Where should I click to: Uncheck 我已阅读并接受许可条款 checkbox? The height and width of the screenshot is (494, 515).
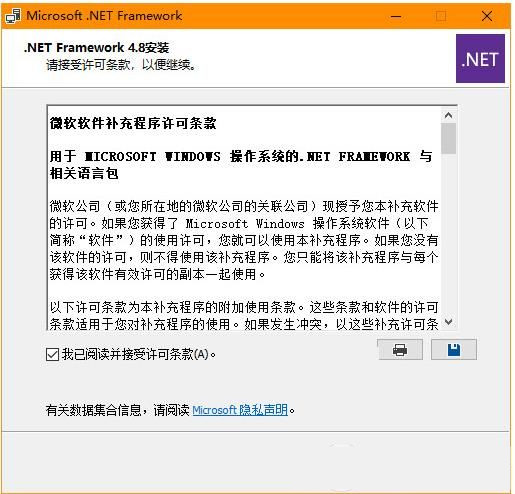coord(52,354)
